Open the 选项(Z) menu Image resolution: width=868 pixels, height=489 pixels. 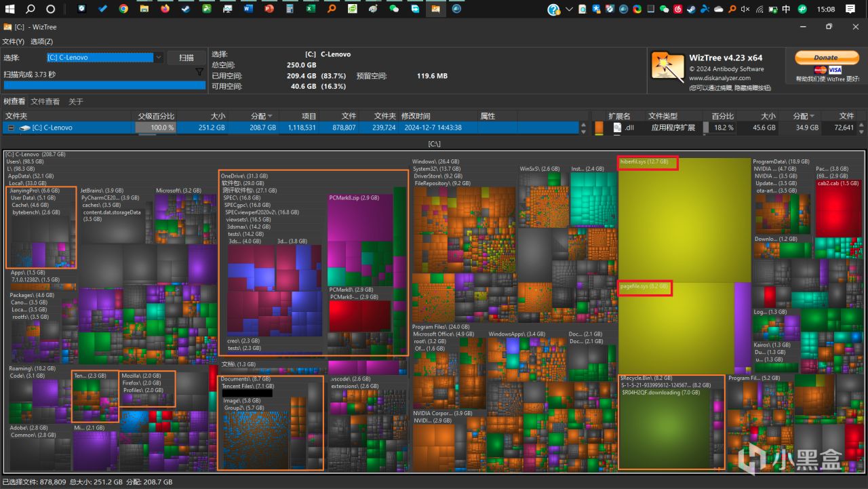[x=41, y=41]
